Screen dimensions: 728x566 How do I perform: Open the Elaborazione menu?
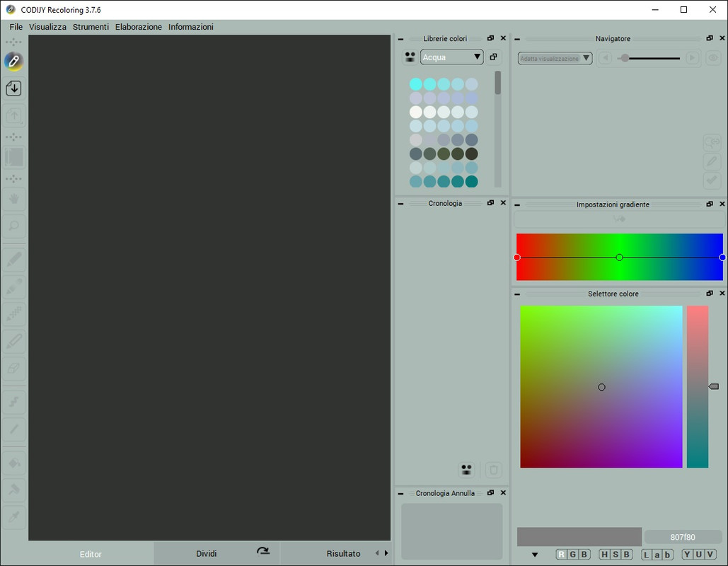point(139,27)
